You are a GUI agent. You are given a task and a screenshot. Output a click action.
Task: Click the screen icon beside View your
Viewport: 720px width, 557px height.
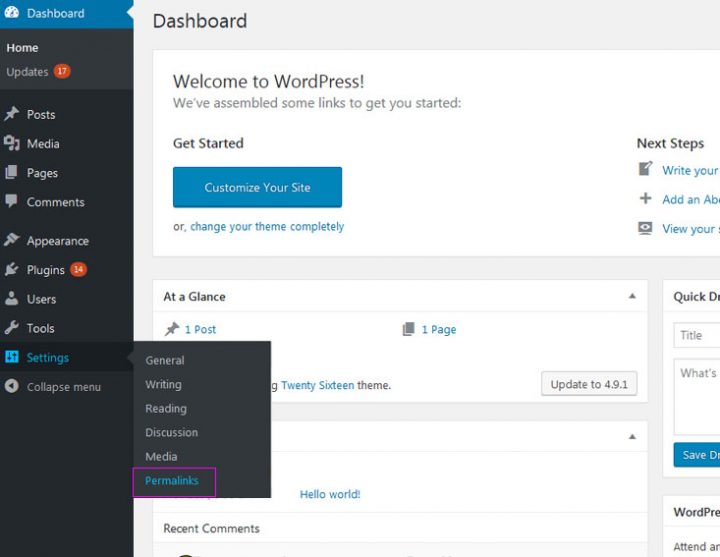click(x=645, y=228)
